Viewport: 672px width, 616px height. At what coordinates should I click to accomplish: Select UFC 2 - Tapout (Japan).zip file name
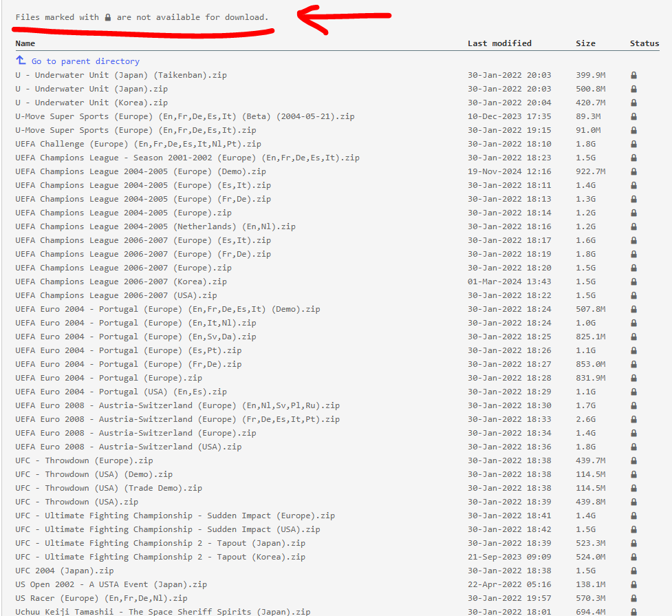pyautogui.click(x=160, y=543)
